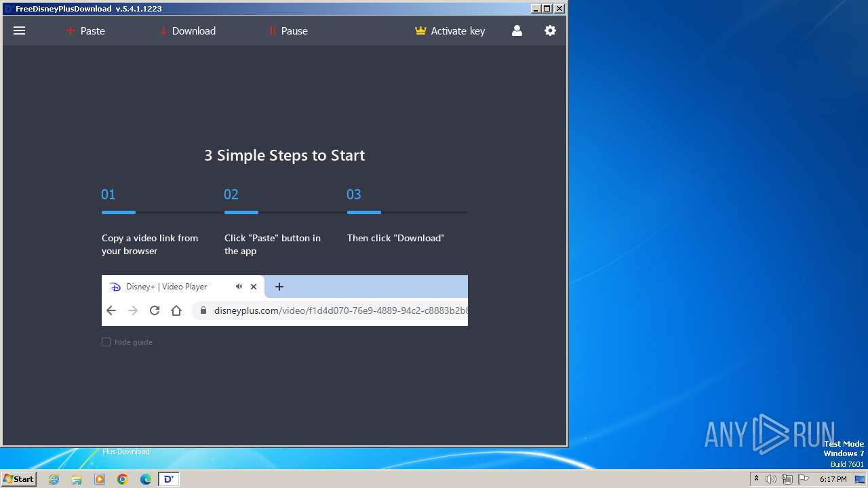
Task: Enable the Hide guide checkbox
Action: [106, 342]
